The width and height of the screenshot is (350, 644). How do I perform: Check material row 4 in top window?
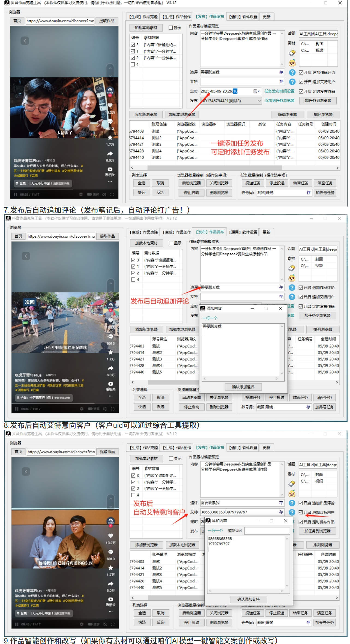click(x=133, y=64)
